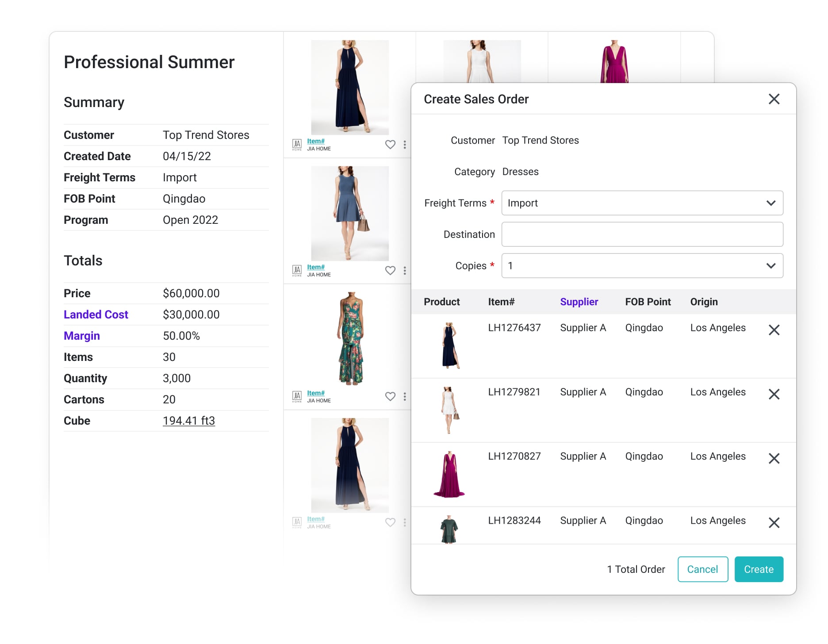This screenshot has width=828, height=644.
Task: Close the Create Sales Order dialog
Action: click(x=774, y=99)
